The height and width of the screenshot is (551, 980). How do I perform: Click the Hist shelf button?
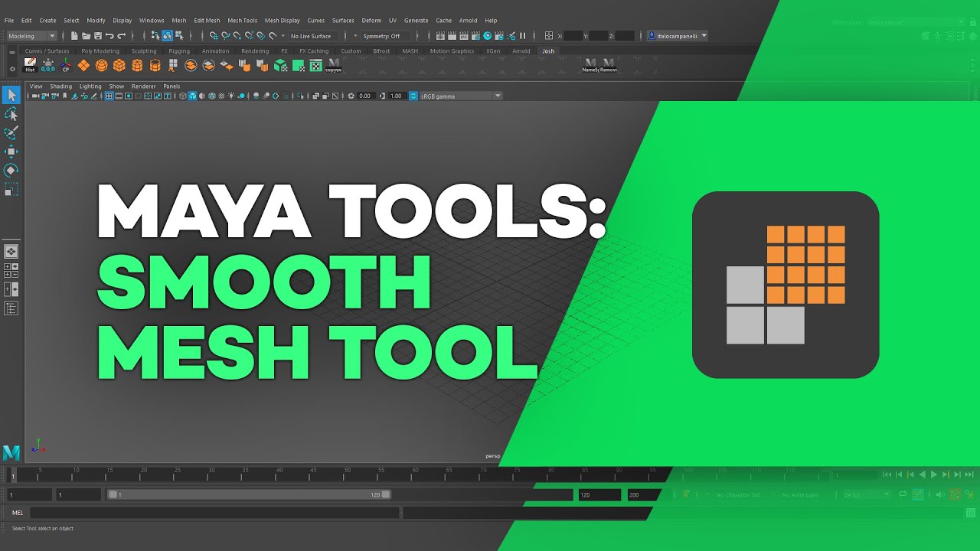point(30,65)
